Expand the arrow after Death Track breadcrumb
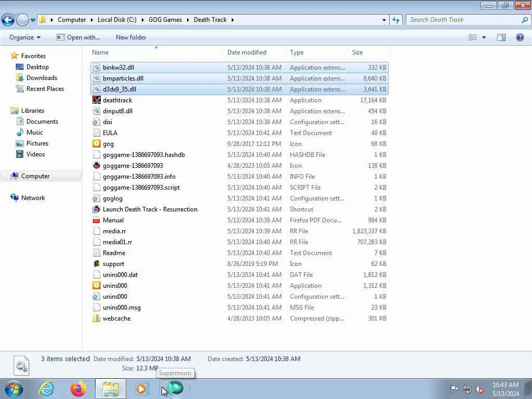The width and height of the screenshot is (532, 399). 233,20
